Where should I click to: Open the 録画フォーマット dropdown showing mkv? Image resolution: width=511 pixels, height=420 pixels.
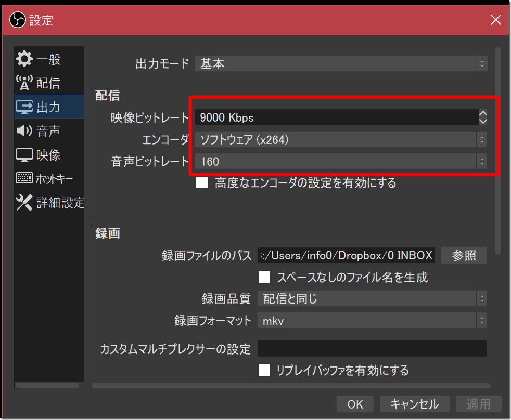[x=372, y=321]
